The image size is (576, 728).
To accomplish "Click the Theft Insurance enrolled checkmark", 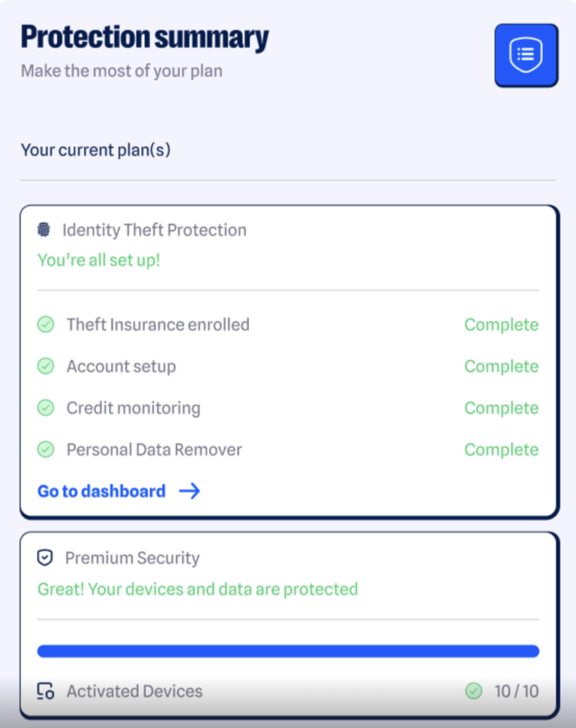I will pos(46,324).
